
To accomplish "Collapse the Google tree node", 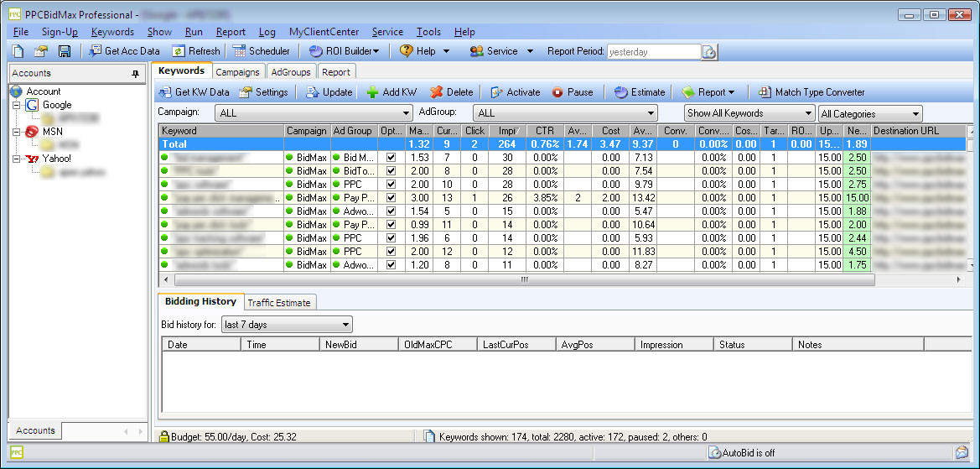I will [x=16, y=105].
